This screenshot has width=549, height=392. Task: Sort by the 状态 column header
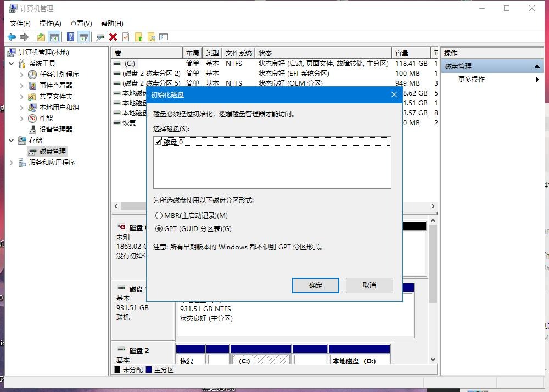click(323, 53)
